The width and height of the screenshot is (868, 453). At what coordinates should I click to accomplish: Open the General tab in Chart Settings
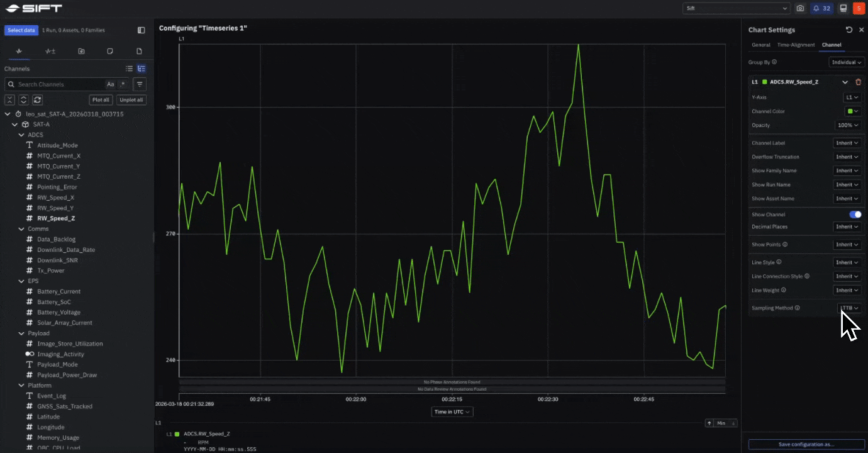pos(760,45)
